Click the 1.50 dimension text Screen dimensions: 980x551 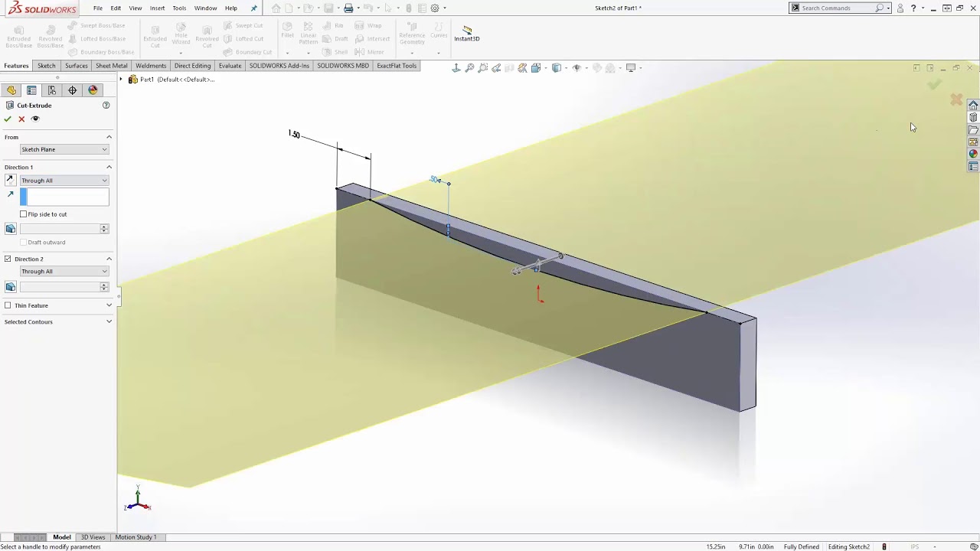tap(294, 135)
